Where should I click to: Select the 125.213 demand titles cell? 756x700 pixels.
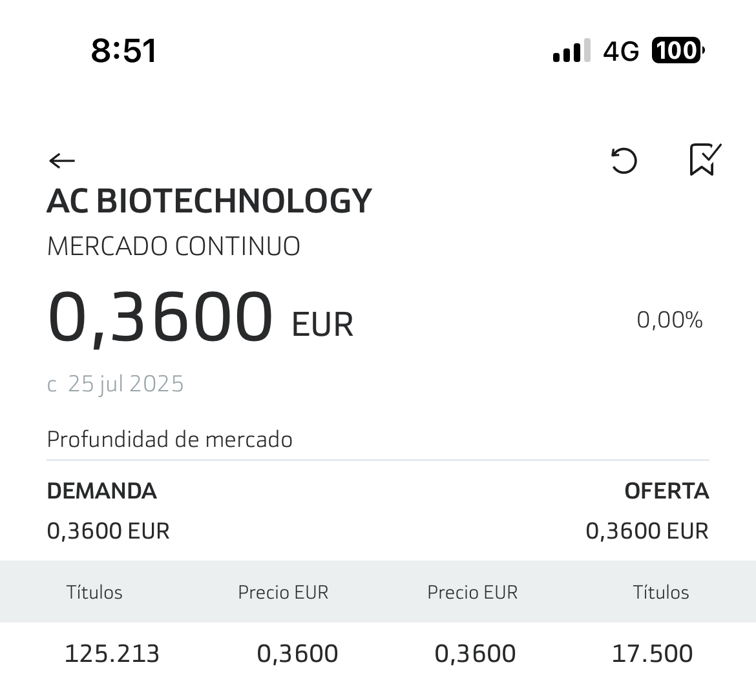(112, 654)
